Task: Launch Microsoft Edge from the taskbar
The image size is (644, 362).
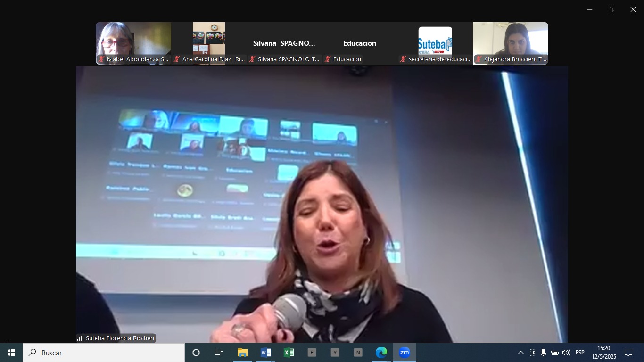Action: tap(381, 353)
